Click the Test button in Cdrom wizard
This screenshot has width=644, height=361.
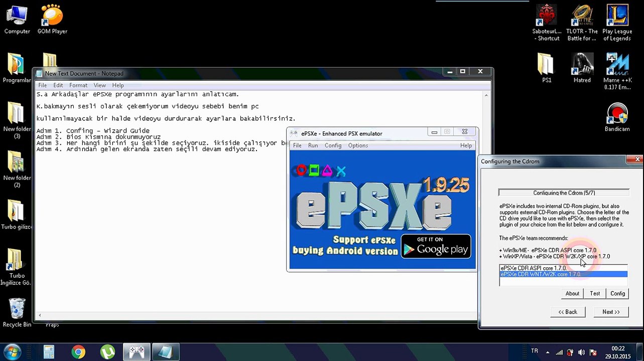[595, 293]
